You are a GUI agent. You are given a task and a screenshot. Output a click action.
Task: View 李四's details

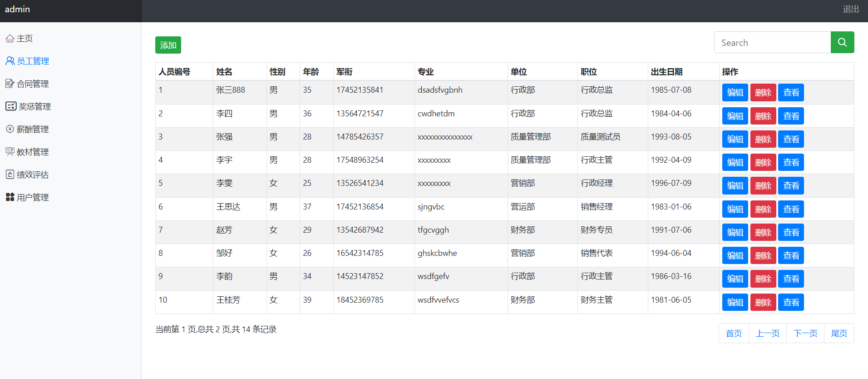pos(791,116)
